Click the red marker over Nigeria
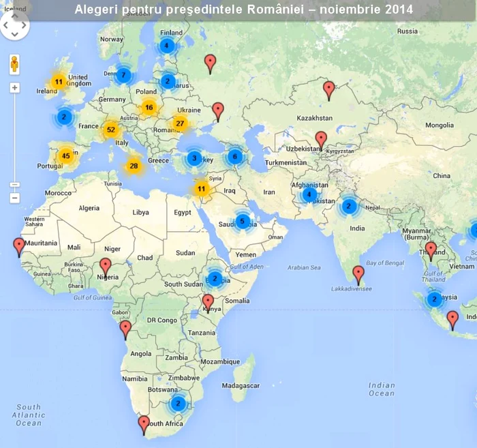The width and height of the screenshot is (477, 448). click(106, 267)
